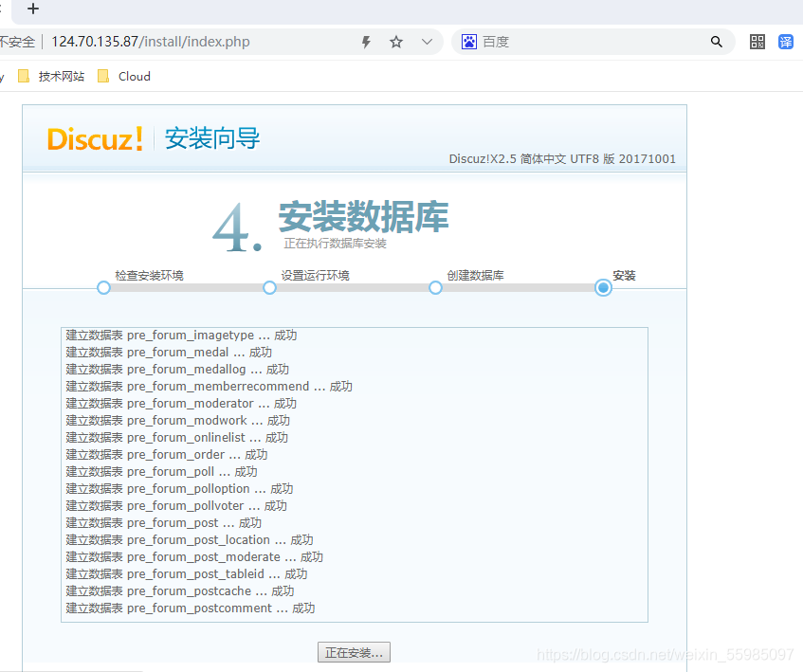
Task: Click the 创建数据库 step marker
Action: pyautogui.click(x=435, y=287)
